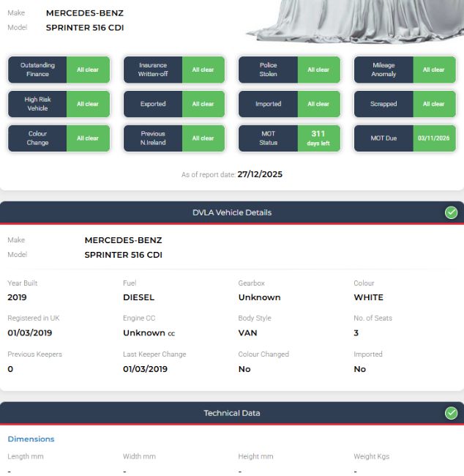Viewport: 464px width, 476px height.
Task: Click the Height mm label
Action: coord(256,456)
